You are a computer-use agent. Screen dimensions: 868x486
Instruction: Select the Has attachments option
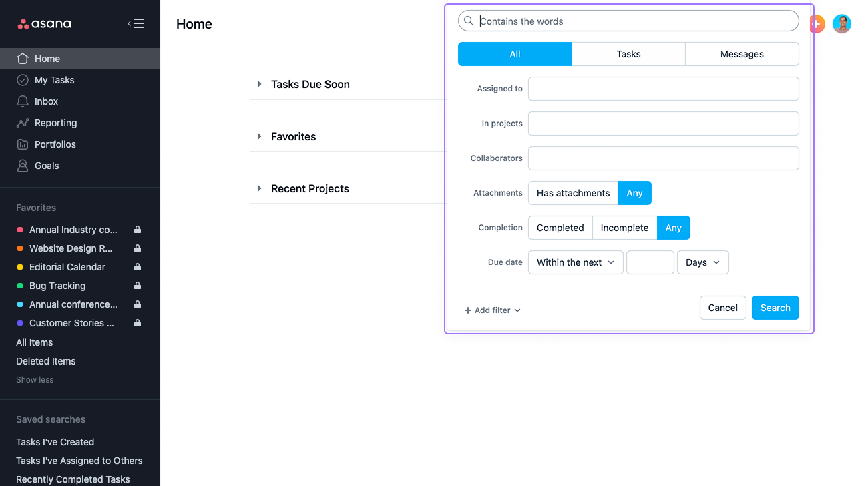tap(573, 193)
